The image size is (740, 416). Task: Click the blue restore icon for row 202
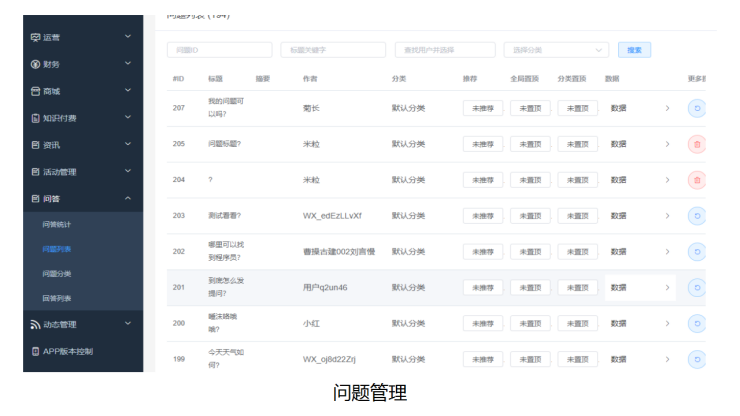click(697, 252)
